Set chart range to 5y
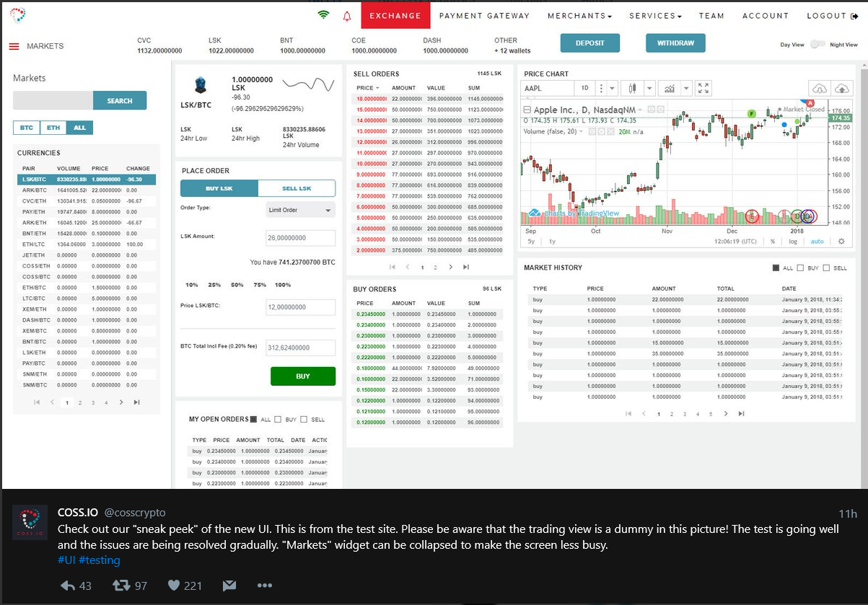The width and height of the screenshot is (868, 605). [532, 242]
